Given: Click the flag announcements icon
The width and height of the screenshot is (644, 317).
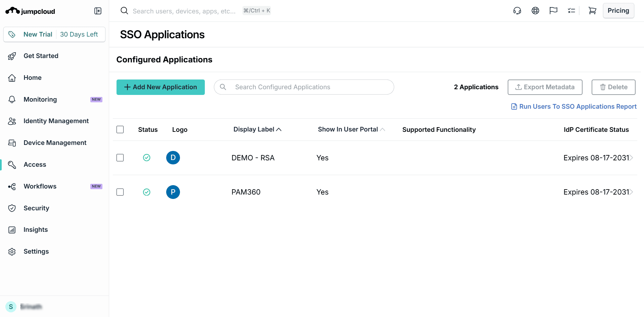Looking at the screenshot, I should click(553, 11).
